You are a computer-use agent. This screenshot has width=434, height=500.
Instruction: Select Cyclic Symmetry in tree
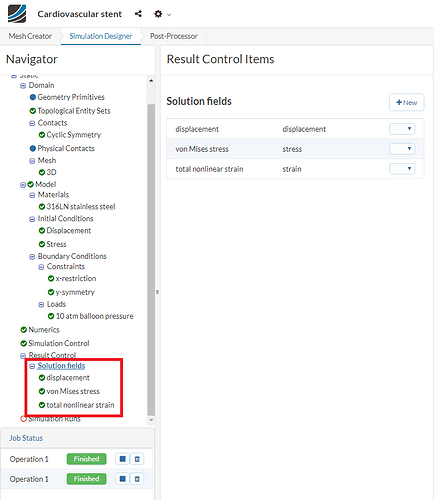73,135
